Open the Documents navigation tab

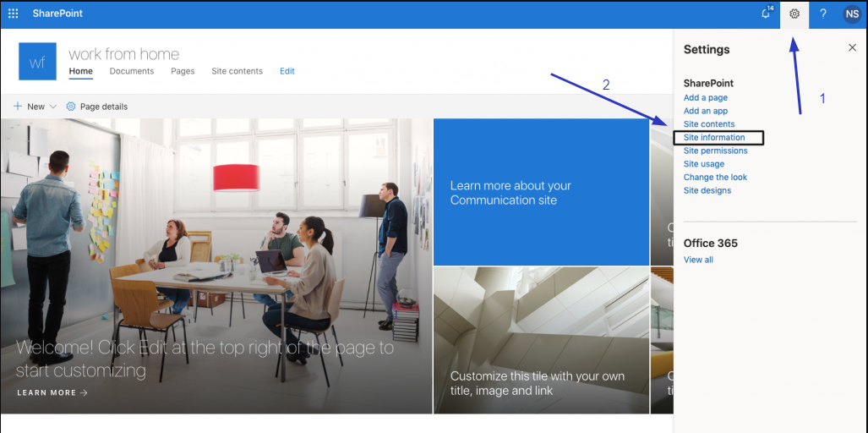tap(132, 71)
